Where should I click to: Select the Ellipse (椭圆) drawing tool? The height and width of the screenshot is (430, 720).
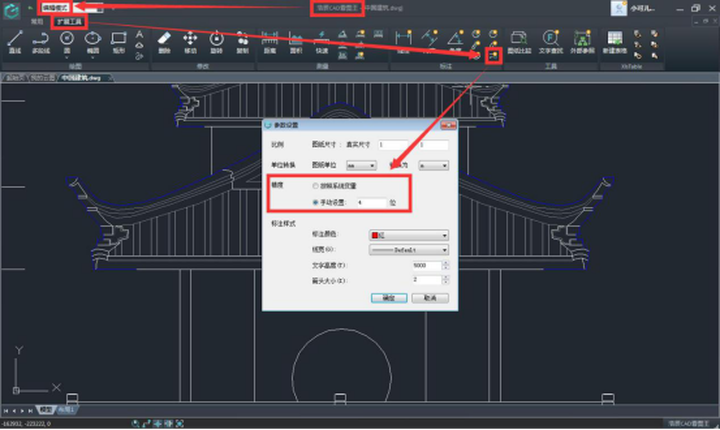(93, 42)
